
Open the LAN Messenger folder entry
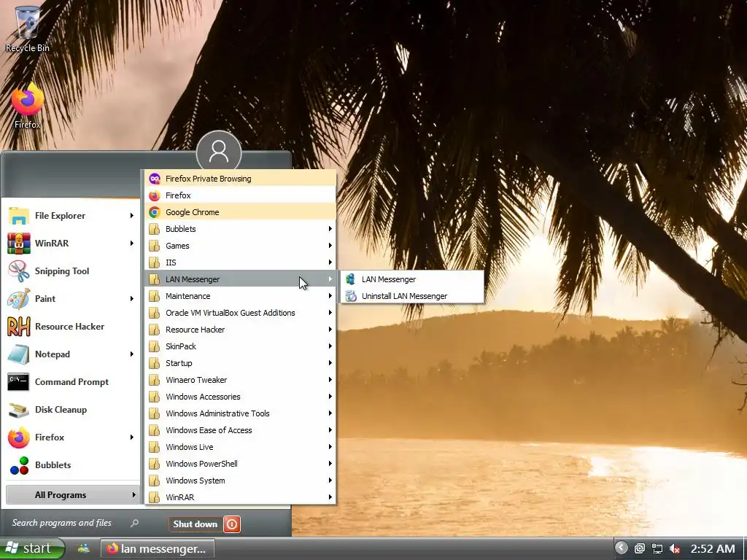tap(240, 279)
